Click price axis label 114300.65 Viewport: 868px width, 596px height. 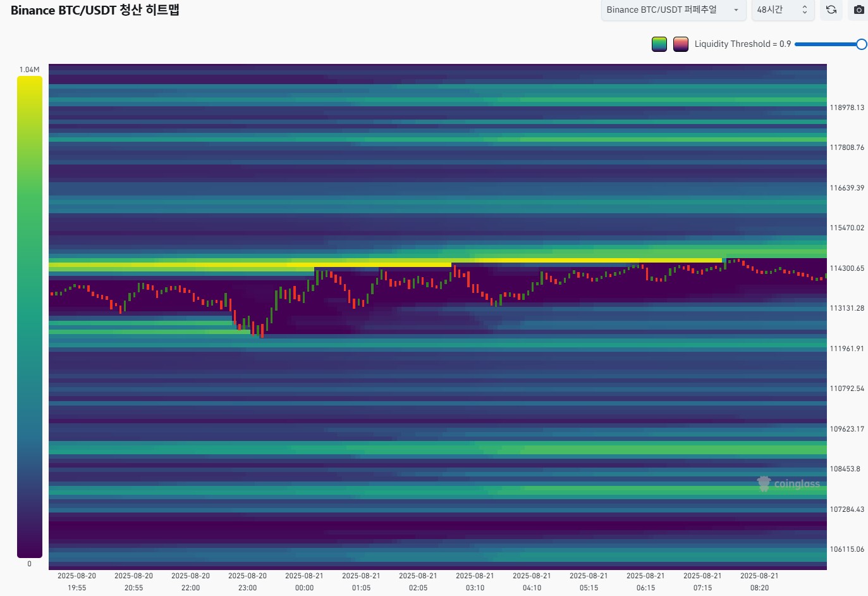(x=847, y=268)
